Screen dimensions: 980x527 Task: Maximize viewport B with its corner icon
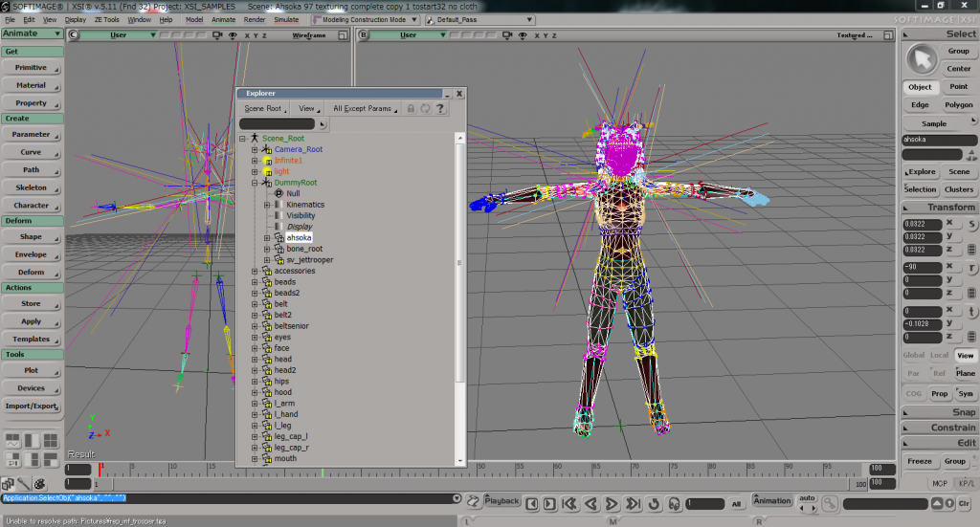888,35
